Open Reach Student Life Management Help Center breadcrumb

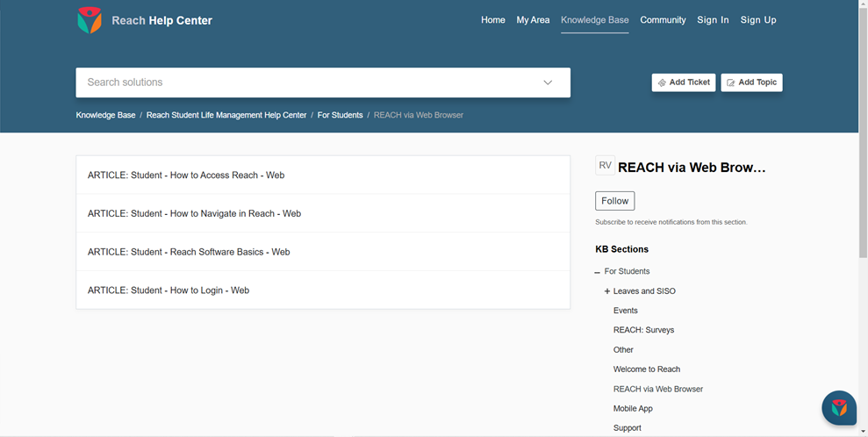tap(226, 115)
